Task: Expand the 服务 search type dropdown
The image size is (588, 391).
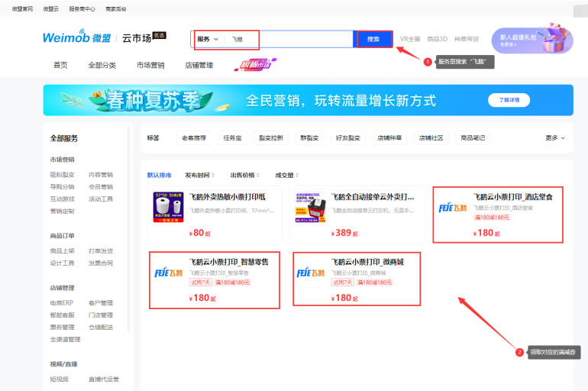Action: (207, 39)
